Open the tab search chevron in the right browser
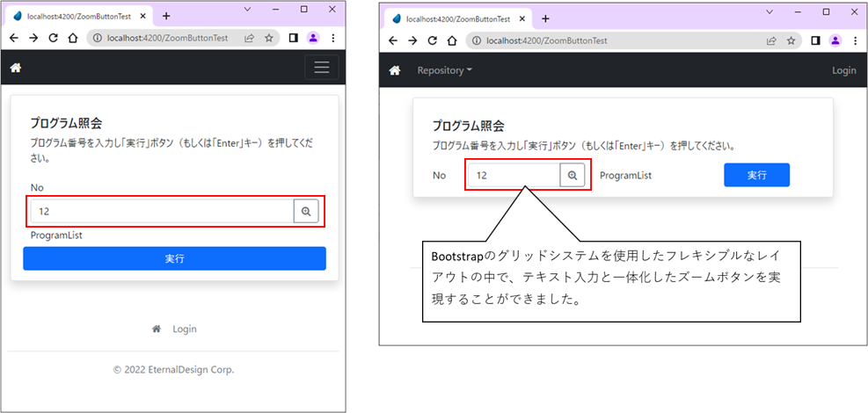The width and height of the screenshot is (868, 413). (x=769, y=11)
